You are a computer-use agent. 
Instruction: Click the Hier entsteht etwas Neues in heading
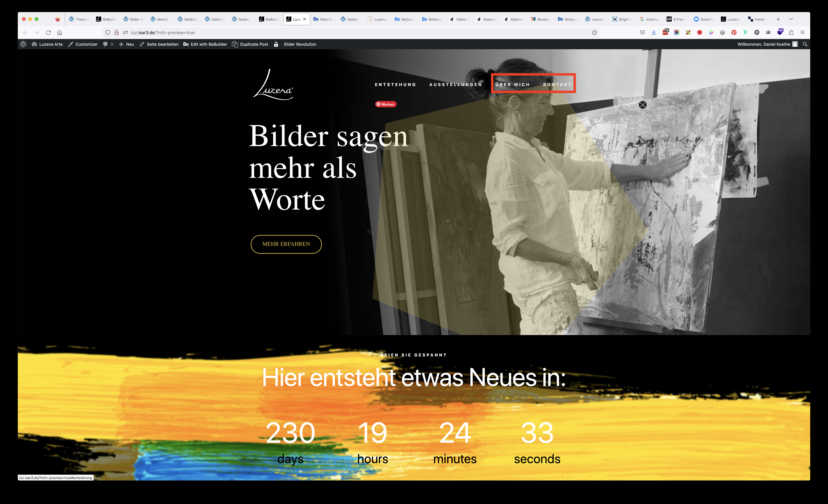coord(414,378)
